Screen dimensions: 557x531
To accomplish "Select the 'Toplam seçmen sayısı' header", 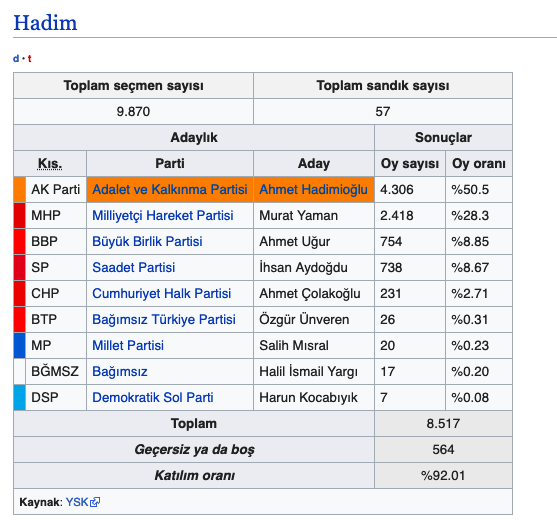I will [134, 86].
